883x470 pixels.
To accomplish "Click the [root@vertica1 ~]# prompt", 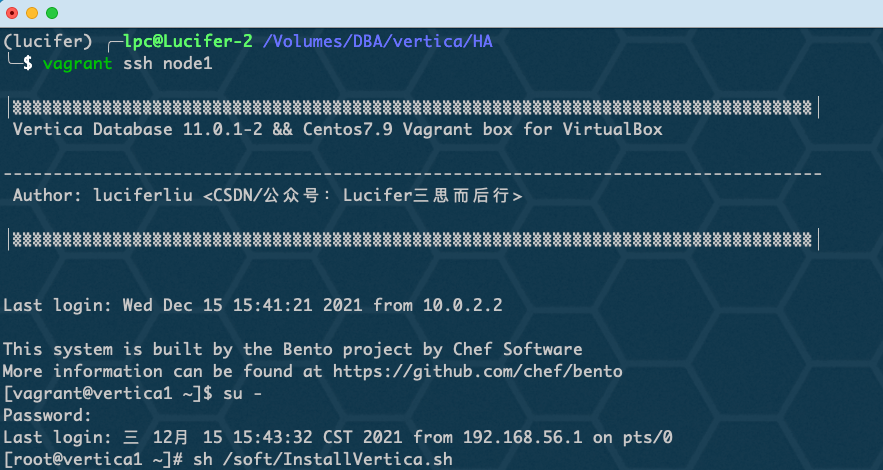I will 93,459.
